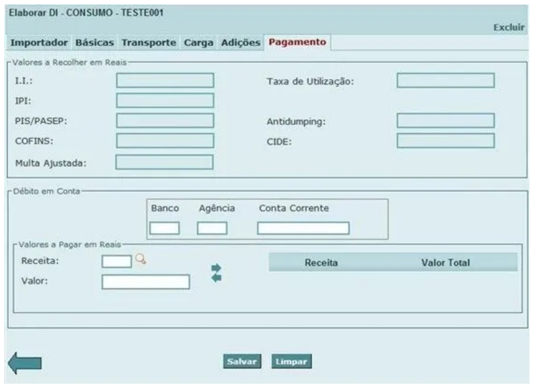Click the Taxa de Utilização field
This screenshot has height=392, width=533.
(445, 81)
